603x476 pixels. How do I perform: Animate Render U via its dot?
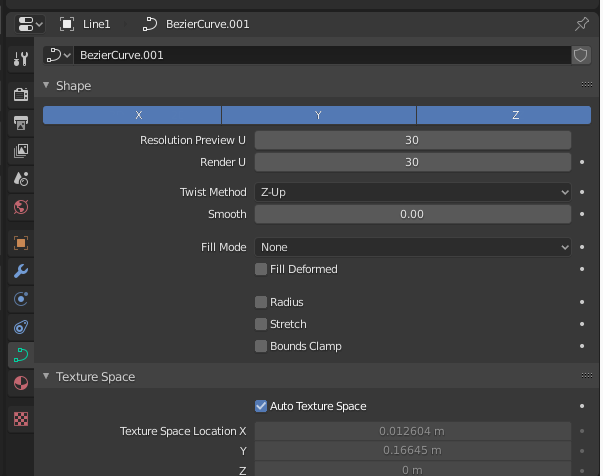tap(582, 162)
